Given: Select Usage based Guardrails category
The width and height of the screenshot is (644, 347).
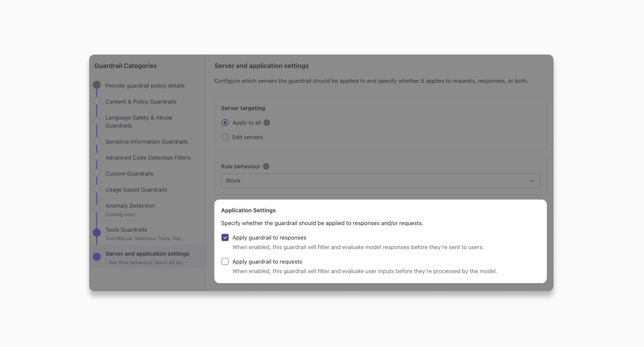Looking at the screenshot, I should (136, 189).
